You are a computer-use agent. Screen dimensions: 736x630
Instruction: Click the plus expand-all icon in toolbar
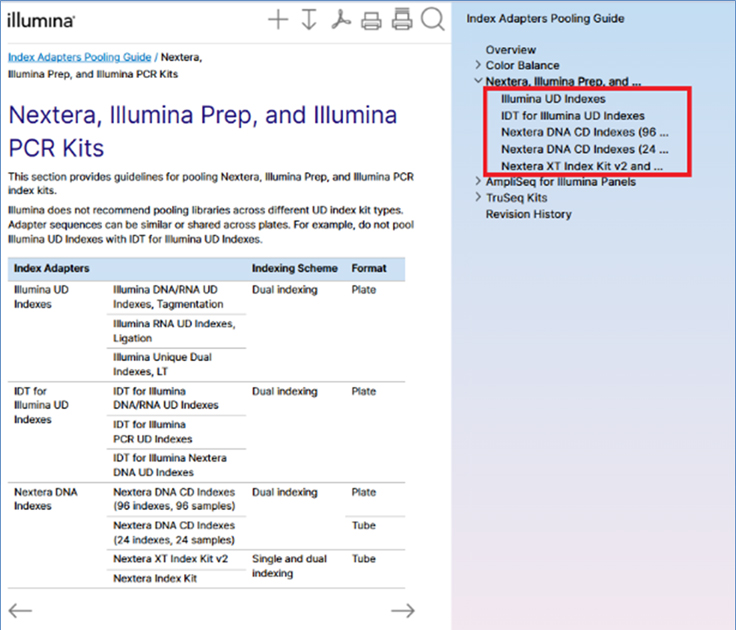click(x=278, y=20)
